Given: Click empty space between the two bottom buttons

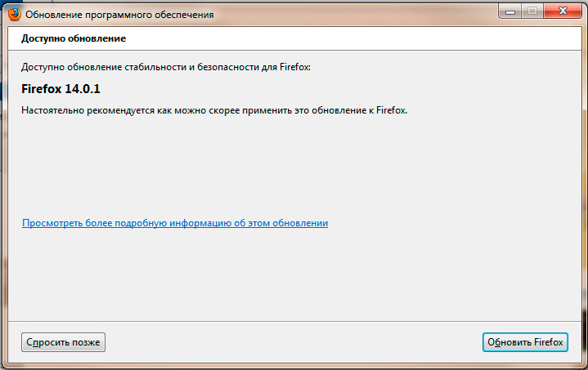Looking at the screenshot, I should coord(294,342).
